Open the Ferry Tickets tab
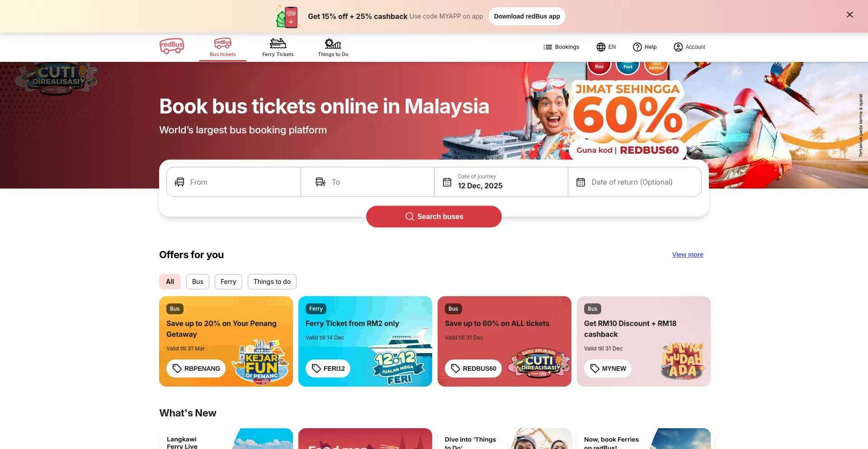 coord(278,47)
